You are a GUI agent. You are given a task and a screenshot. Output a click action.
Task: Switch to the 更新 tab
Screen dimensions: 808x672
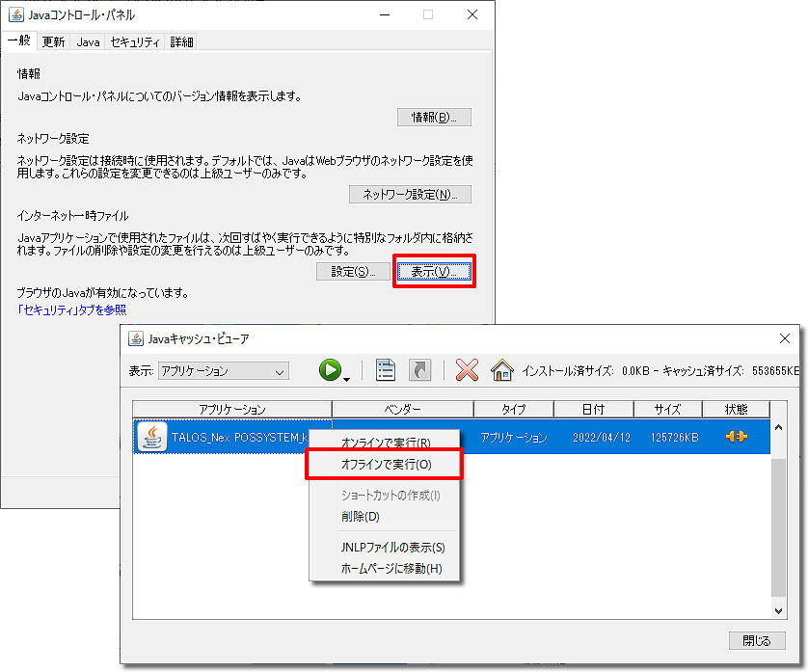click(x=52, y=40)
